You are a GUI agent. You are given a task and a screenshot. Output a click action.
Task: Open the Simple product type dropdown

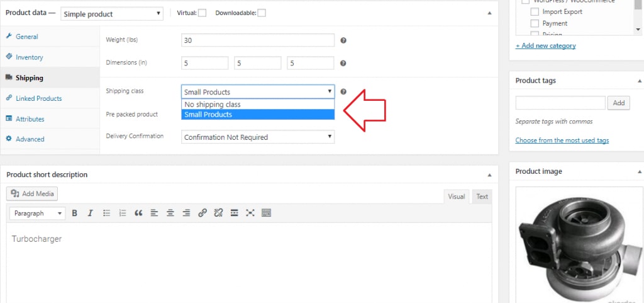[112, 14]
